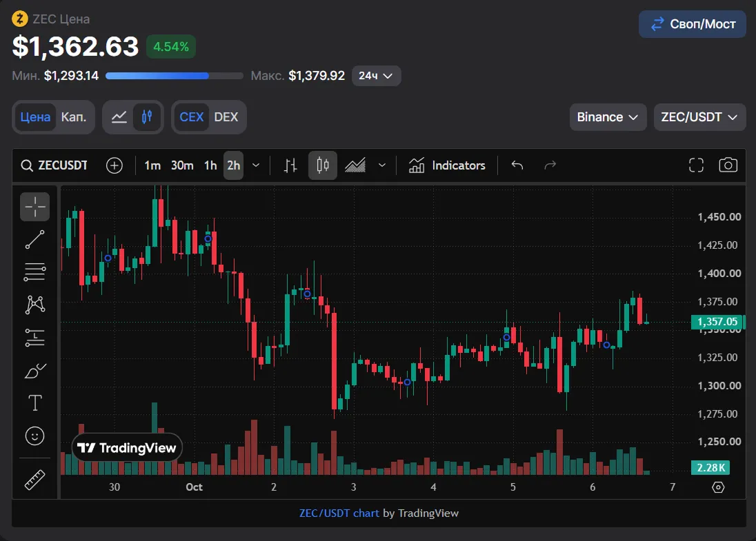Viewport: 756px width, 541px height.
Task: Switch chart style to area
Action: click(x=355, y=165)
